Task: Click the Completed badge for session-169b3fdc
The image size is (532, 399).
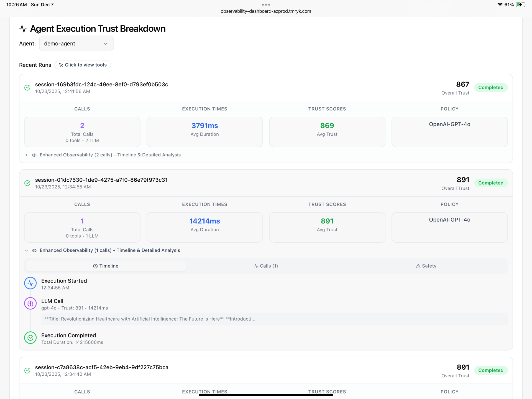Action: 491,87
